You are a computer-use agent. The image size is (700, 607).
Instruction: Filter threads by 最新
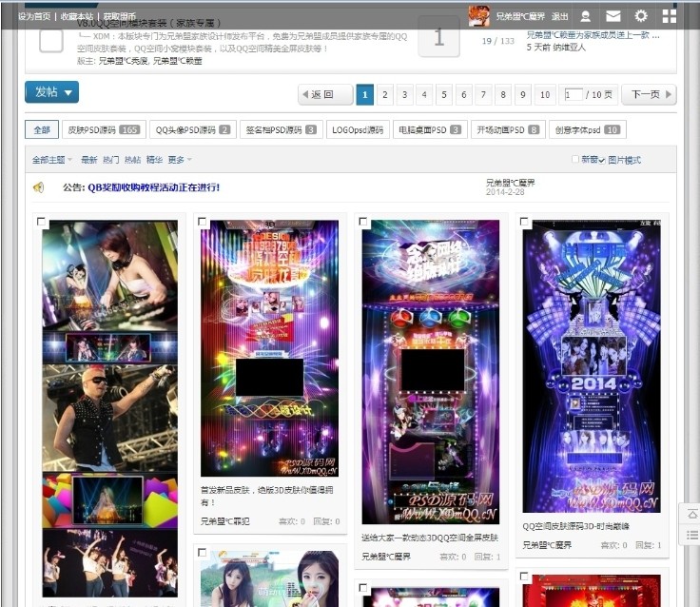point(88,160)
